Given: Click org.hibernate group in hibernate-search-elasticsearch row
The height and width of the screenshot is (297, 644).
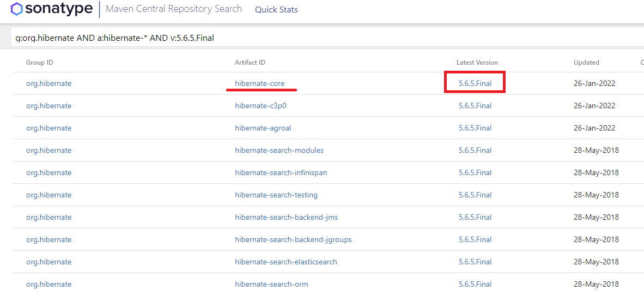Looking at the screenshot, I should (49, 262).
